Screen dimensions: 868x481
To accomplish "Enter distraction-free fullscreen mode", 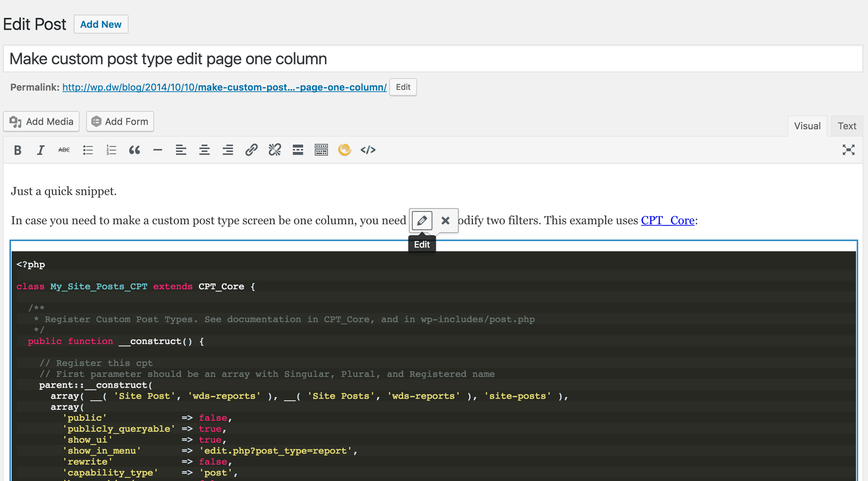I will pos(848,150).
